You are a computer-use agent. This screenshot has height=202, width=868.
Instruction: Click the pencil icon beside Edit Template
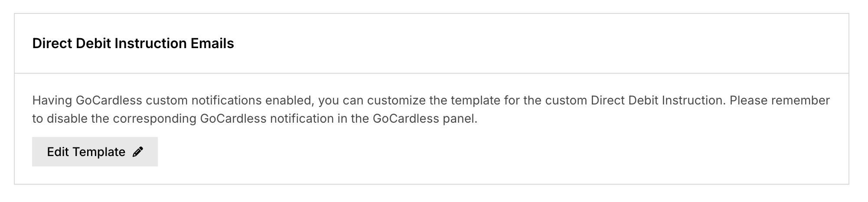[138, 152]
